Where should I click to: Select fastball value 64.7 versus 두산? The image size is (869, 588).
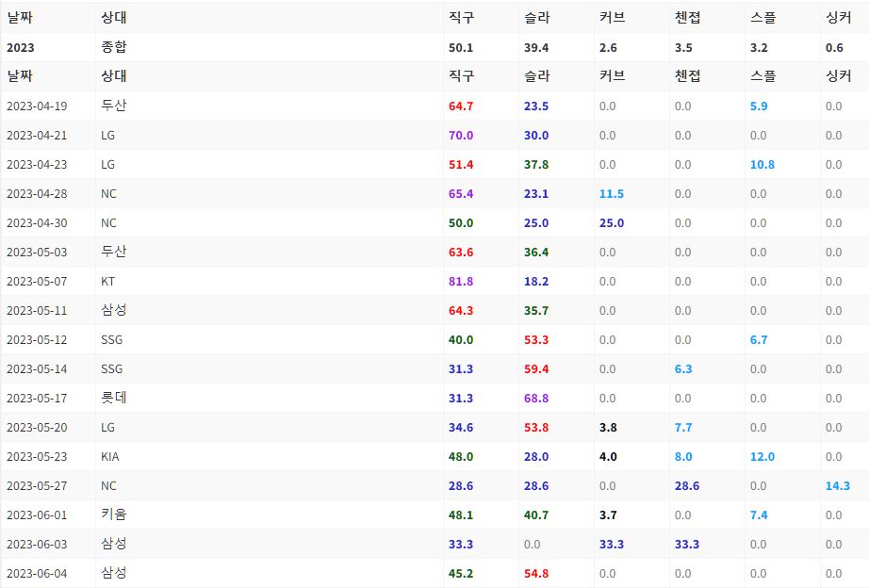461,106
